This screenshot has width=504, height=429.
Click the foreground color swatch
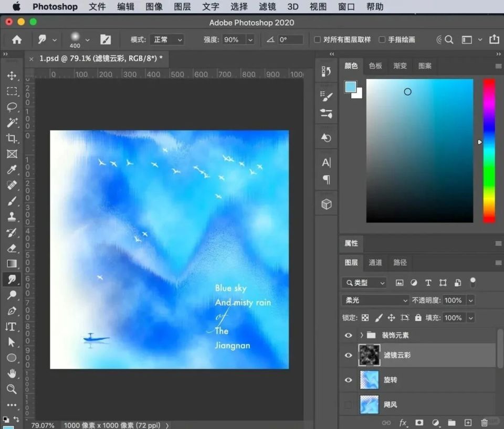point(350,87)
